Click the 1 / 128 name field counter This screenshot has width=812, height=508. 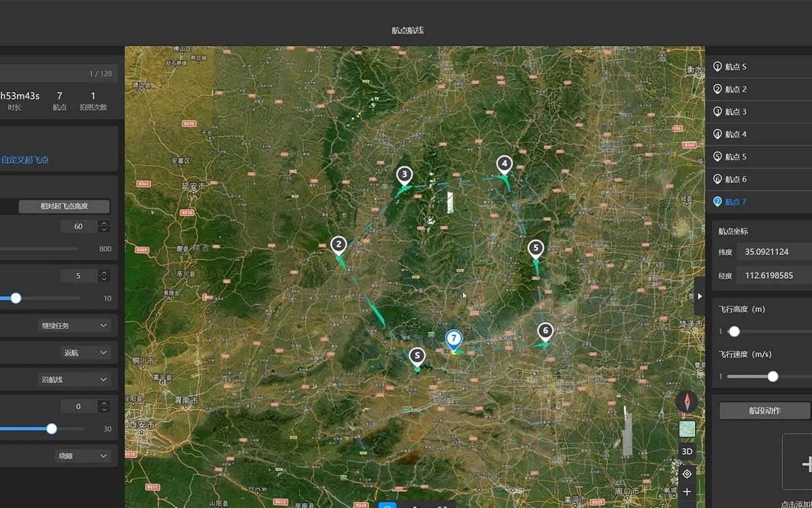tap(101, 74)
